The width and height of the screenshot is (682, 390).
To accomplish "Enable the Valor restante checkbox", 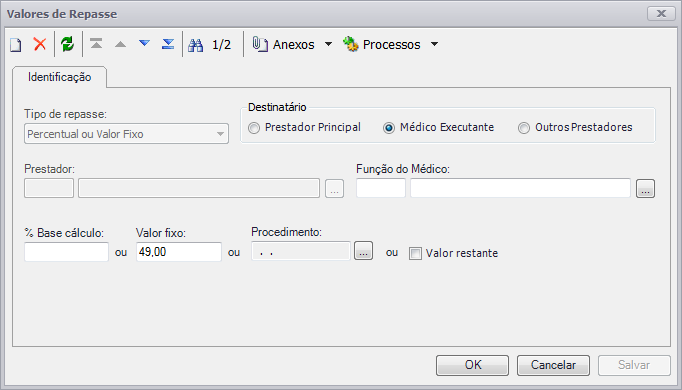I will click(x=415, y=253).
